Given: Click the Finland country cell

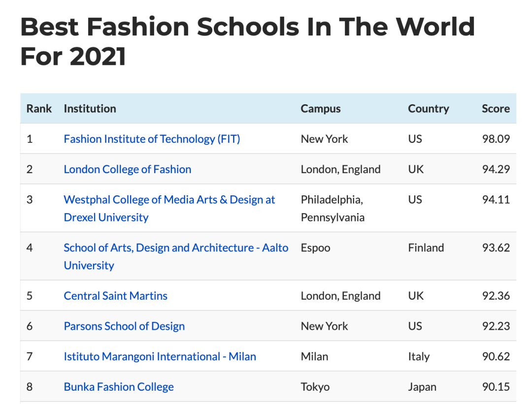Looking at the screenshot, I should pyautogui.click(x=426, y=248).
